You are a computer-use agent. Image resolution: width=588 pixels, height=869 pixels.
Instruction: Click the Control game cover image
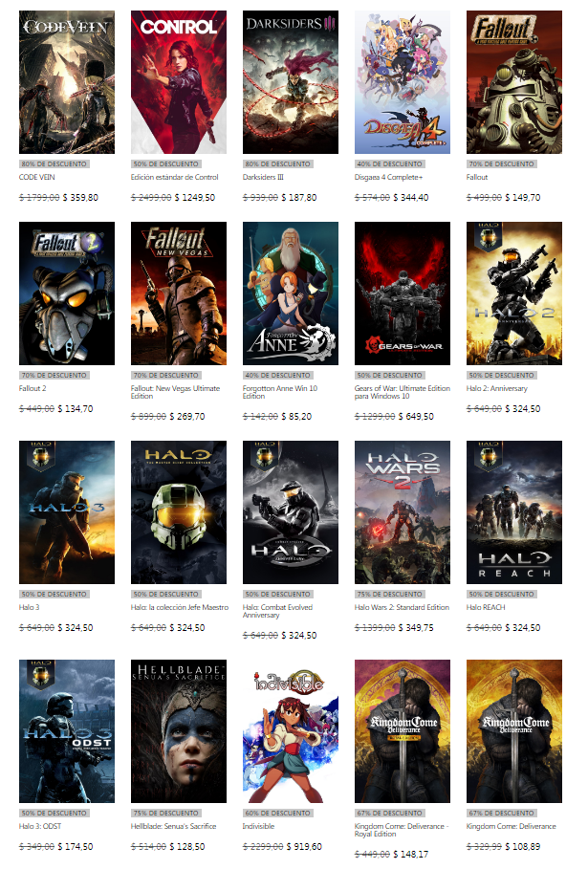tap(179, 82)
